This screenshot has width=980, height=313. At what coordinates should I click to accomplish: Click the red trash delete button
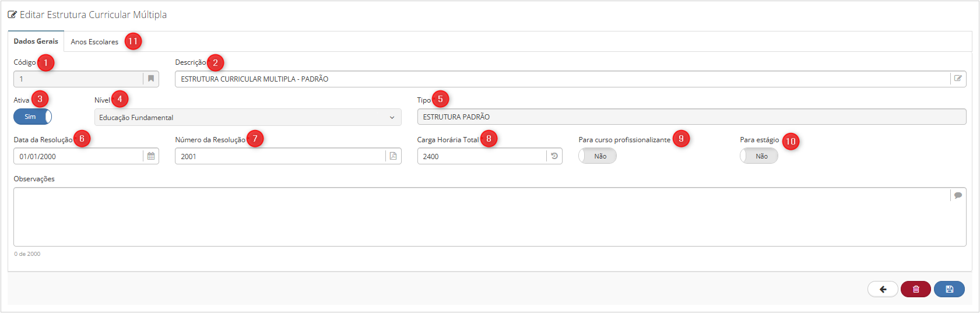point(916,289)
